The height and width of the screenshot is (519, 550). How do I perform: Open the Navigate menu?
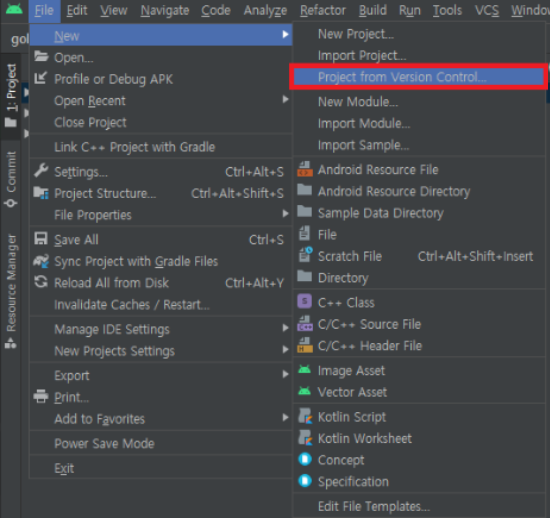point(165,11)
